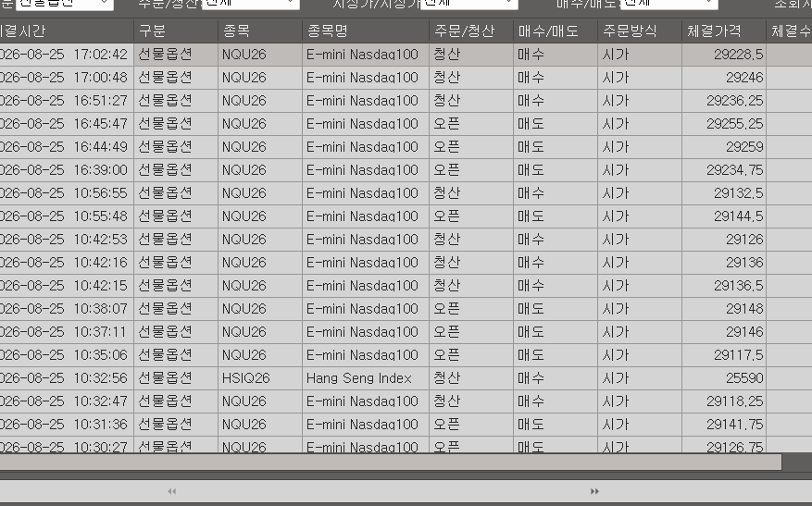Select the row with time 10:56:55
The height and width of the screenshot is (506, 812).
(406, 193)
